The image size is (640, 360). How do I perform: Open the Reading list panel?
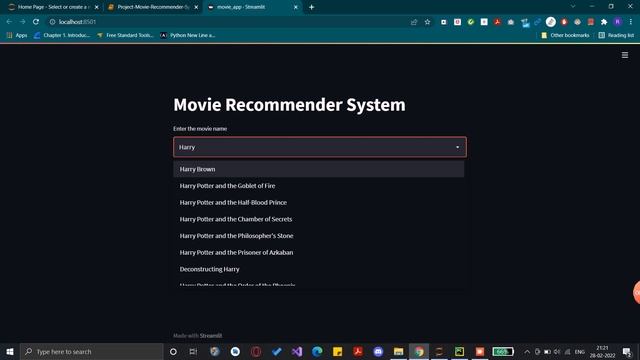(x=616, y=36)
